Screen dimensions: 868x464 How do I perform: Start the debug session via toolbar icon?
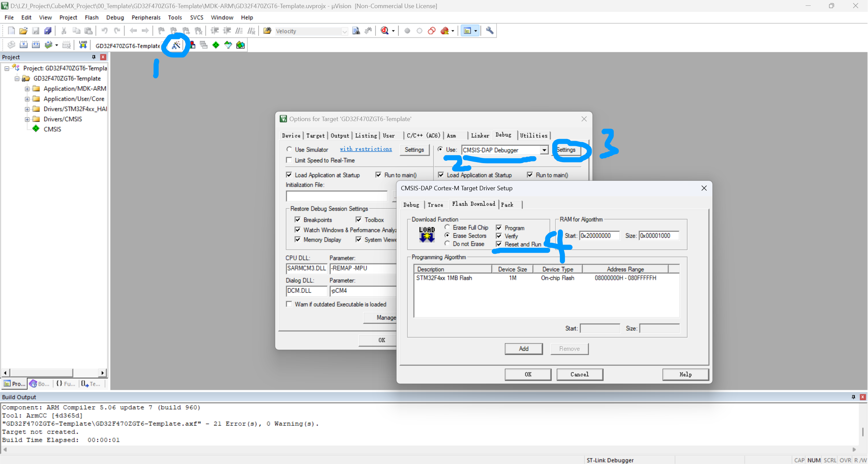point(384,31)
